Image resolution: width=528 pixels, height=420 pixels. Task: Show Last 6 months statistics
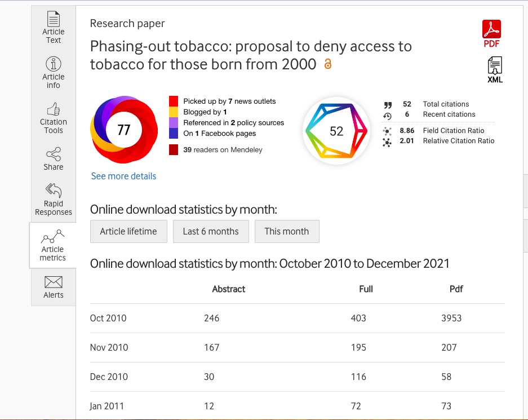click(211, 231)
